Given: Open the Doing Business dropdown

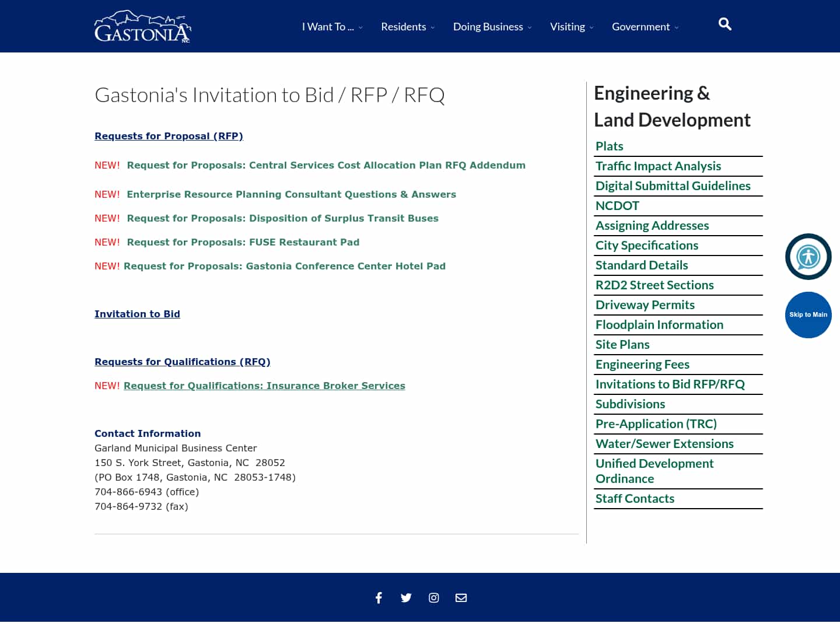Looking at the screenshot, I should (488, 26).
